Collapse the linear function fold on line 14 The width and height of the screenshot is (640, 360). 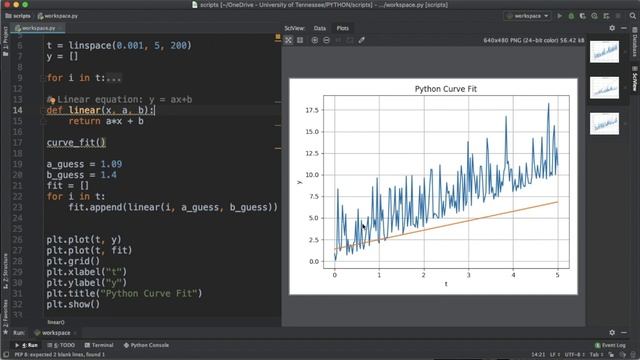point(42,110)
